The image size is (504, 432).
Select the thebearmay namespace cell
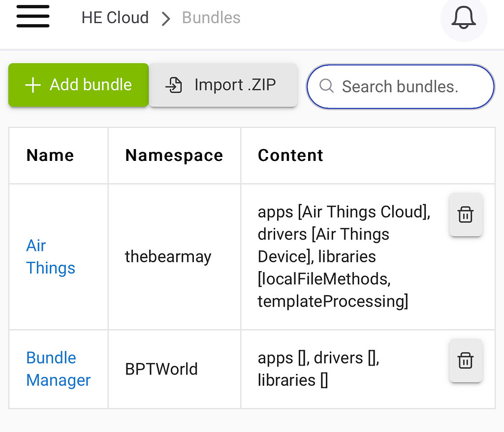tap(168, 256)
